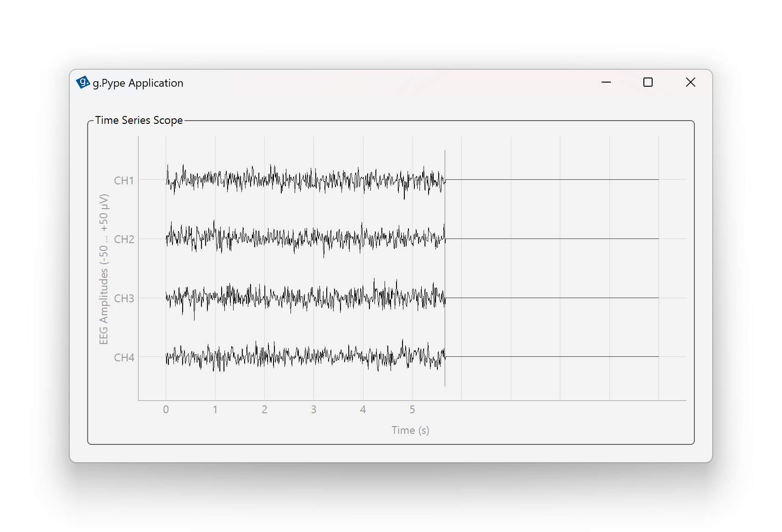Select the CH2 channel label
This screenshot has height=532, width=782.
[124, 239]
